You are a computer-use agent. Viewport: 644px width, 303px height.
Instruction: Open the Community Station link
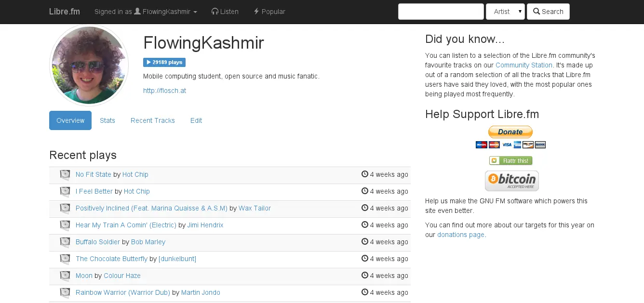point(524,65)
